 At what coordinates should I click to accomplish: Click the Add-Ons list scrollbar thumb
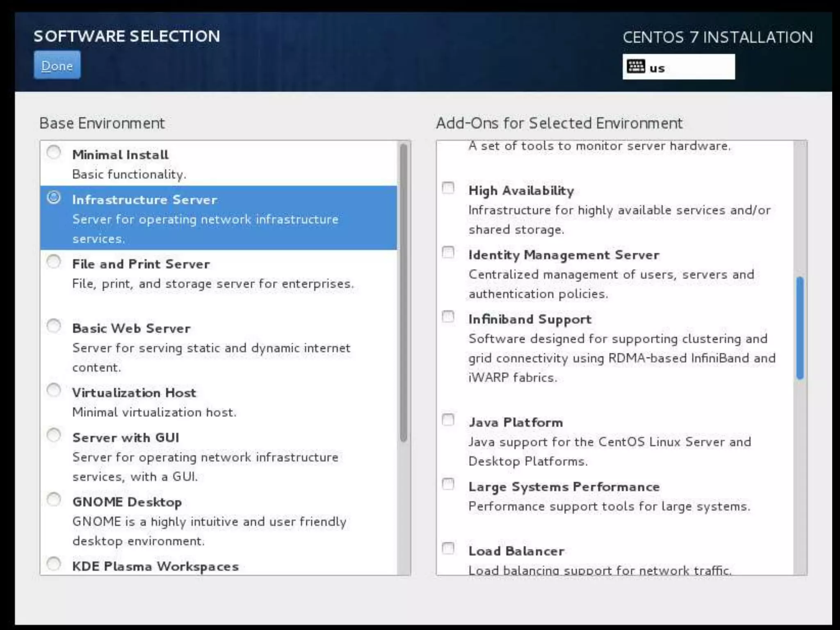800,328
